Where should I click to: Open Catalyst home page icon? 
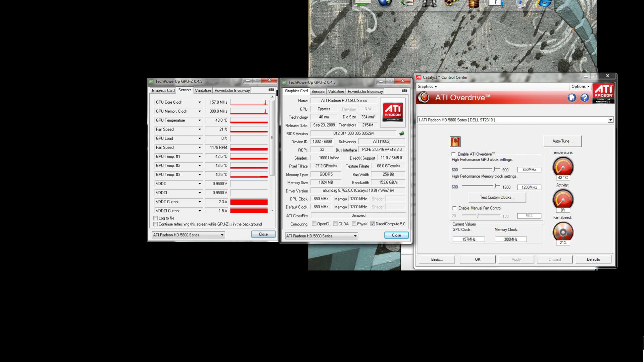(572, 98)
